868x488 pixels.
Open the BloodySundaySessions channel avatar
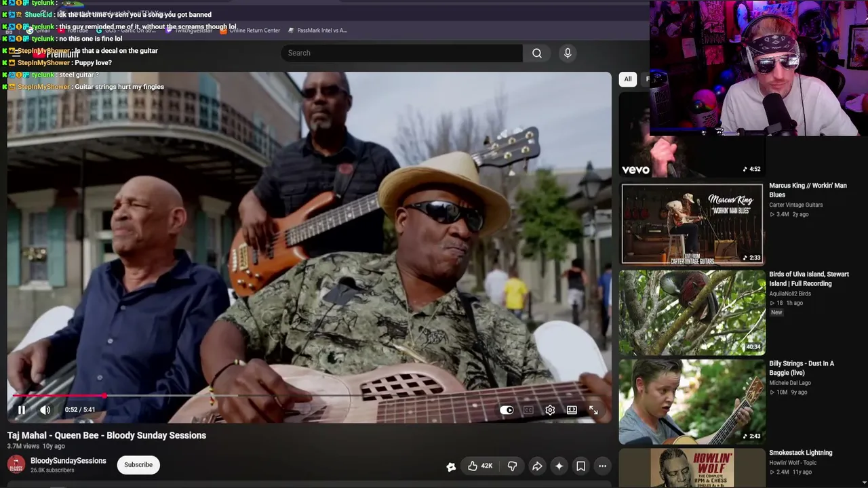point(16,465)
